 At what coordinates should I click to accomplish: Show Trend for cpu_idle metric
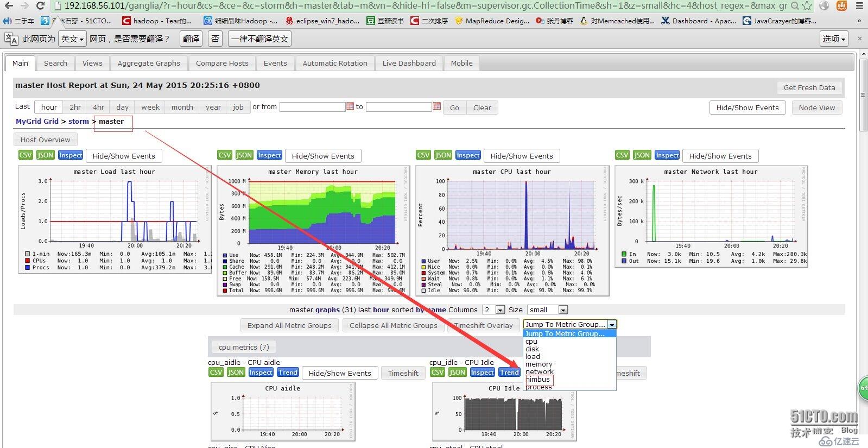[509, 373]
